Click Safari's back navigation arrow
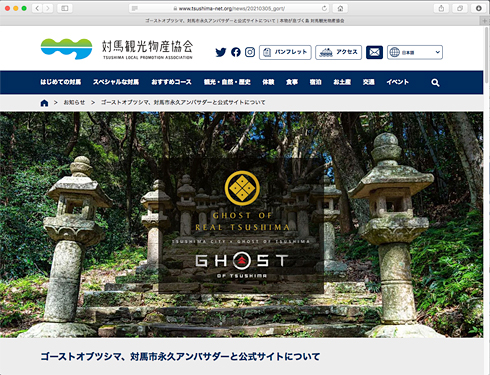Screen dimensions: 490x375 click(x=37, y=8)
